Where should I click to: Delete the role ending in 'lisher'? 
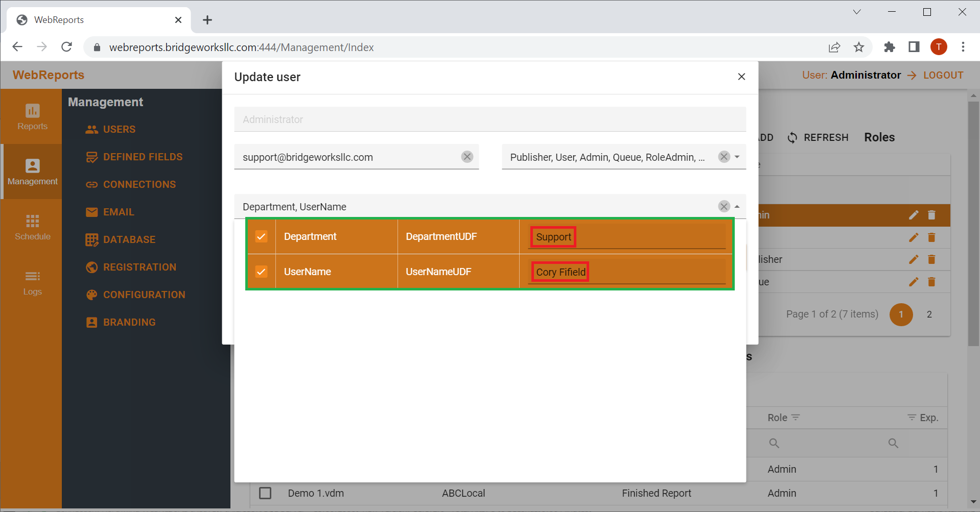[x=931, y=259]
